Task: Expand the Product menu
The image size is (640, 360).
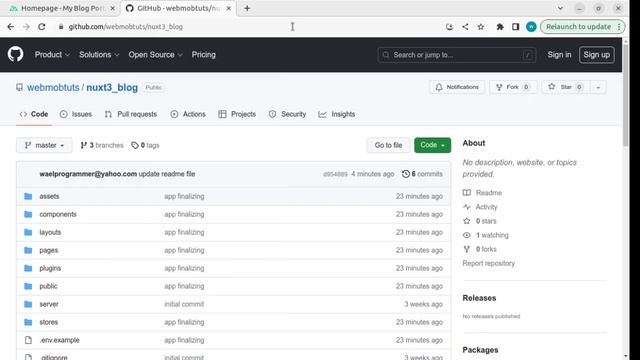Action: coord(52,55)
